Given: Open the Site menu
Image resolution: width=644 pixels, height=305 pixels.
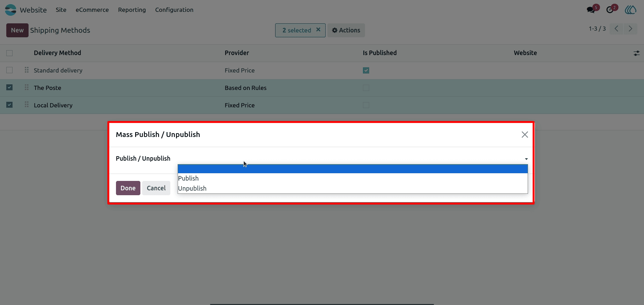Looking at the screenshot, I should click(61, 10).
